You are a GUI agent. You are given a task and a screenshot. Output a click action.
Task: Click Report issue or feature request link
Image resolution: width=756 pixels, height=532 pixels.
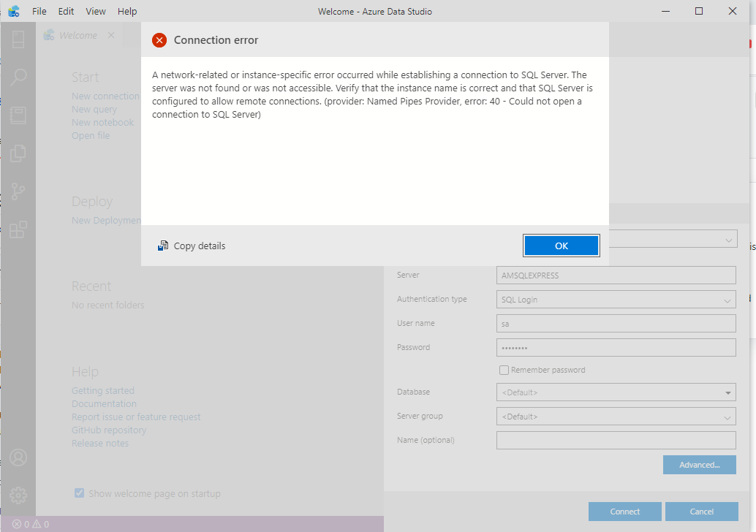coord(136,417)
